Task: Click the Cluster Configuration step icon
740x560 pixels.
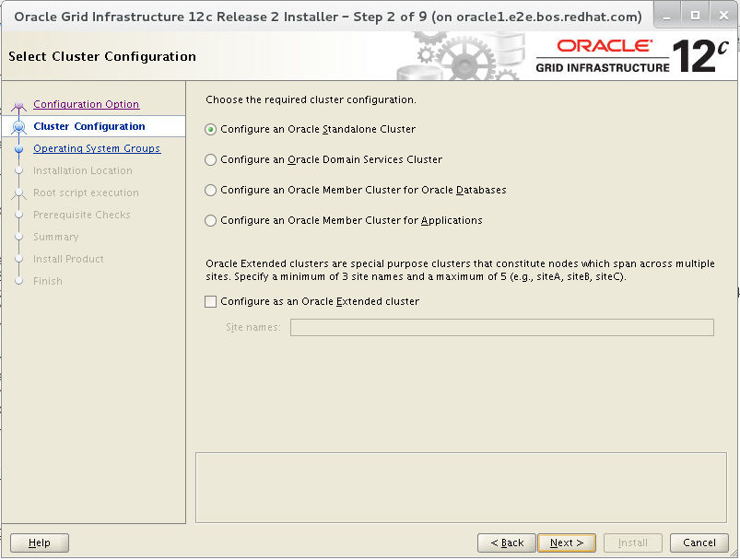Action: pyautogui.click(x=18, y=126)
